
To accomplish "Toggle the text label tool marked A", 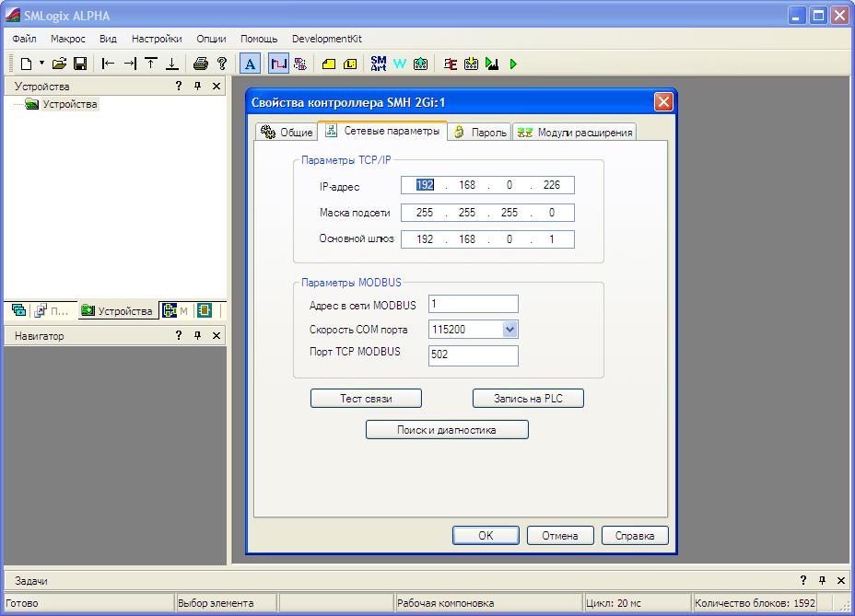I will 250,64.
